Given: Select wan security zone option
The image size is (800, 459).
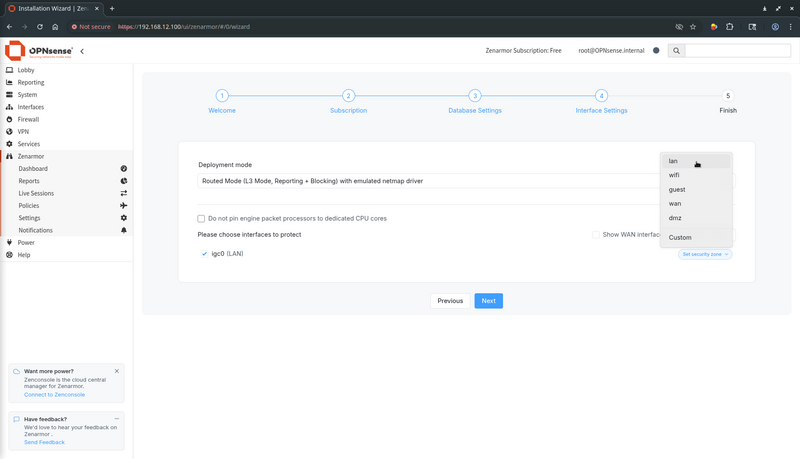Looking at the screenshot, I should (696, 203).
